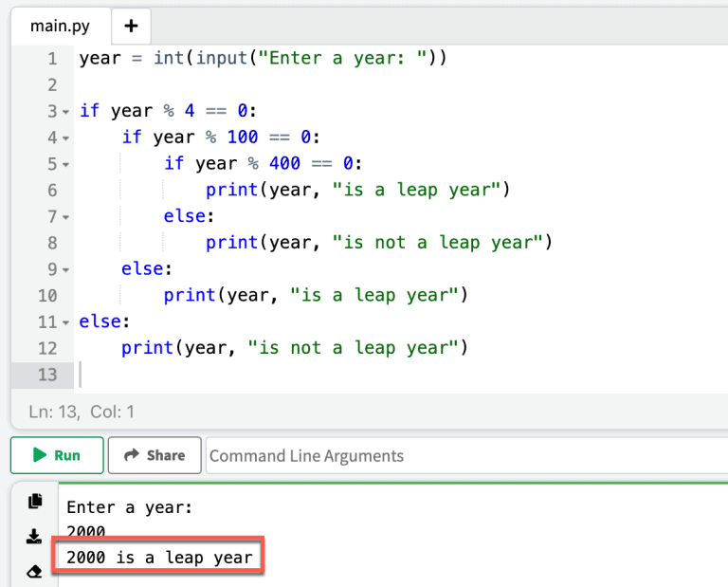Collapse the else fold arrow on line 11
Viewport: 728px width, 587px height.
pyautogui.click(x=66, y=322)
